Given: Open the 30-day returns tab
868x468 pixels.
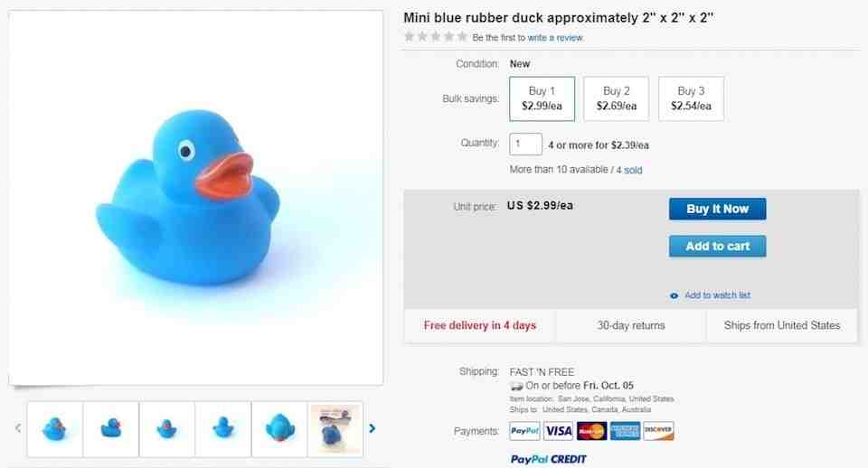Looking at the screenshot, I should (631, 326).
